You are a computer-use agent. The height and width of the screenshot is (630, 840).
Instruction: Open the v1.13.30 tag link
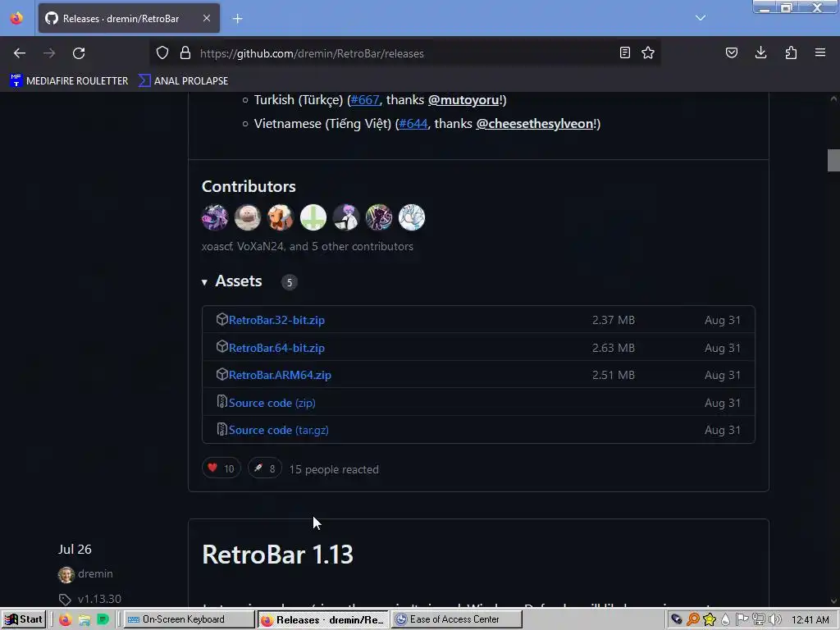click(x=99, y=599)
